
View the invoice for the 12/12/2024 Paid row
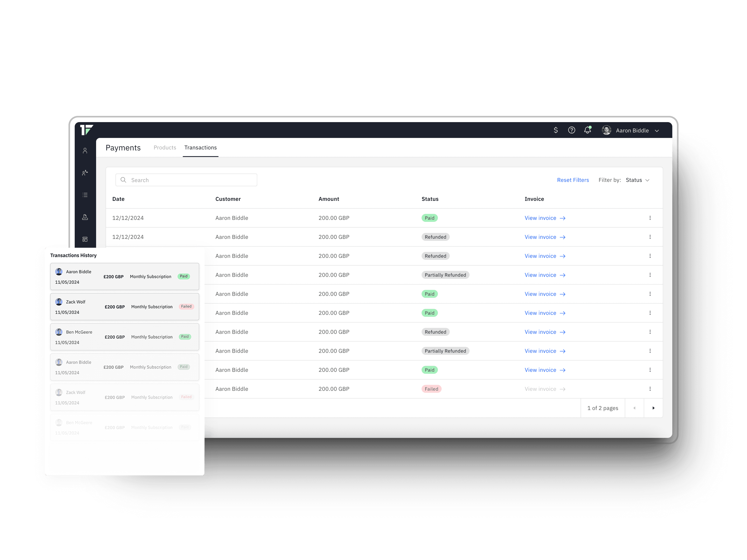(545, 218)
